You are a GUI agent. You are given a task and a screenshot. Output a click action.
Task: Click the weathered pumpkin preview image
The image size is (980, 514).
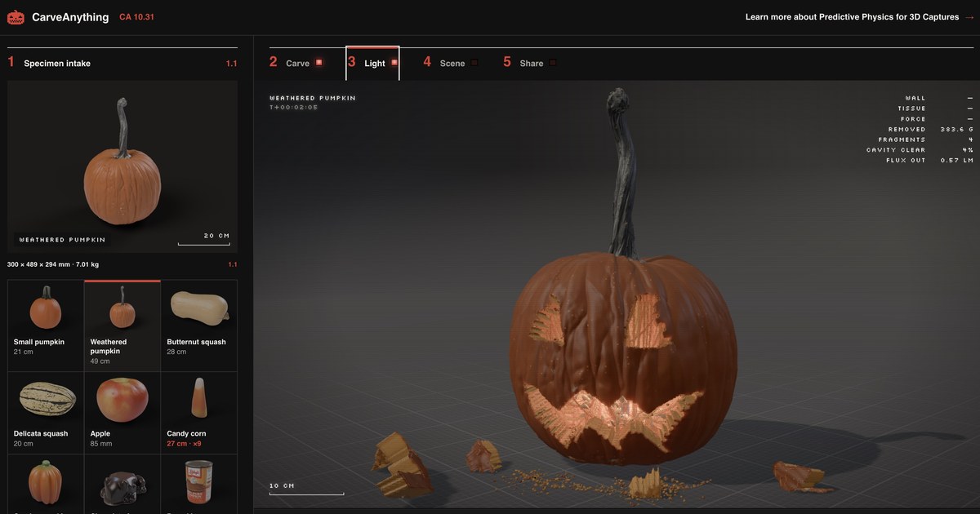(x=122, y=166)
